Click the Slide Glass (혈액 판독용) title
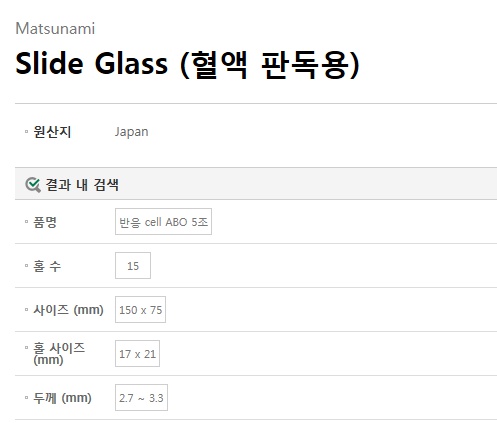 tap(188, 65)
